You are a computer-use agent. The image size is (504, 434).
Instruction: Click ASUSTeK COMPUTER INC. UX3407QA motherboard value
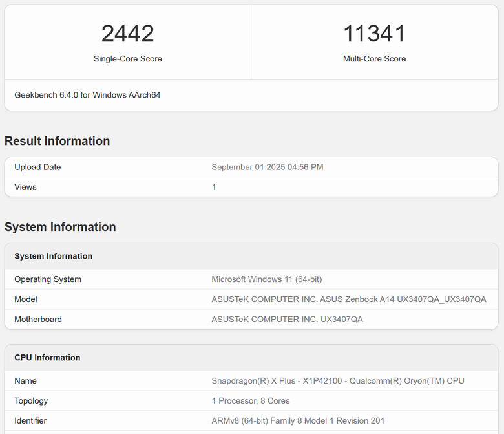coord(287,319)
